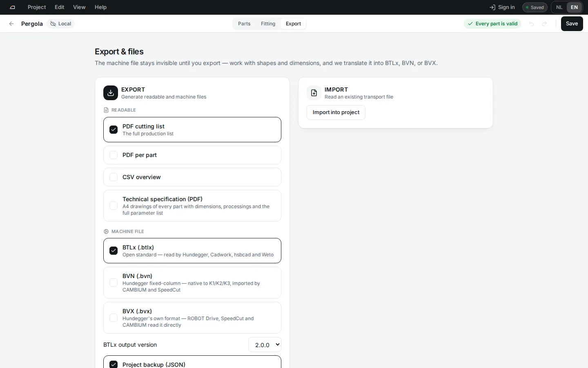Click the Import file icon
The width and height of the screenshot is (588, 368).
point(314,93)
